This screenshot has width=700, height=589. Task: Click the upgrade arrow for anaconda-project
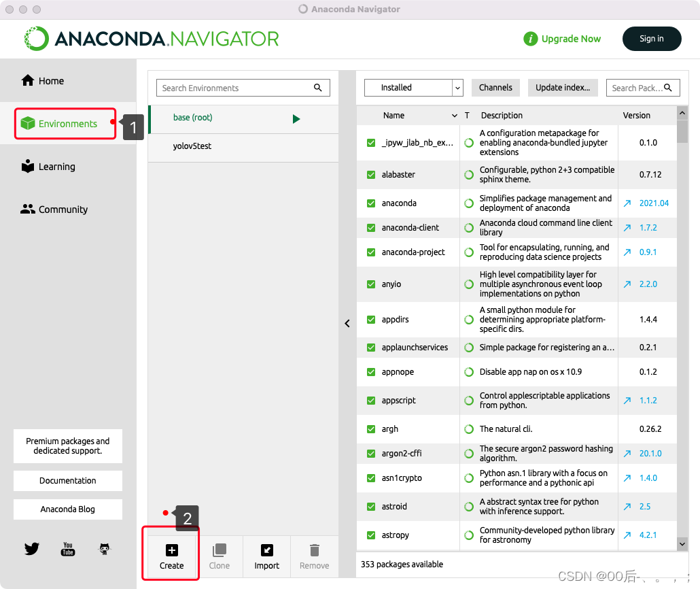click(x=627, y=252)
